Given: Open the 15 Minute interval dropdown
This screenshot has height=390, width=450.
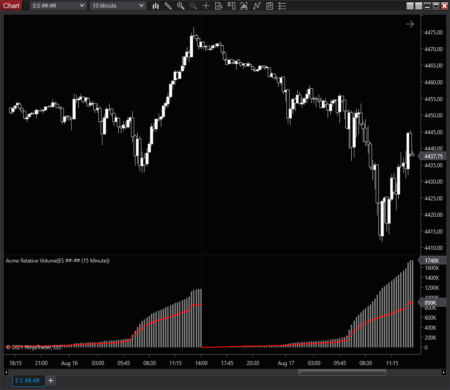Looking at the screenshot, I should (x=118, y=6).
